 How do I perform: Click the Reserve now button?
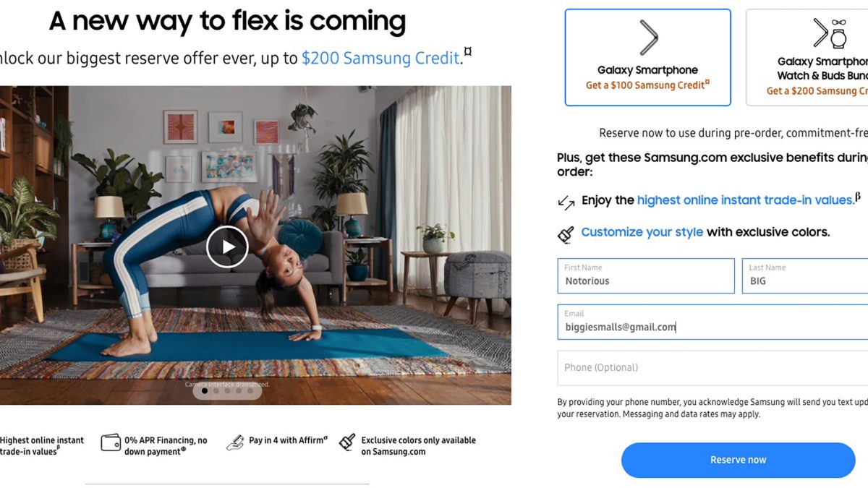pos(738,460)
